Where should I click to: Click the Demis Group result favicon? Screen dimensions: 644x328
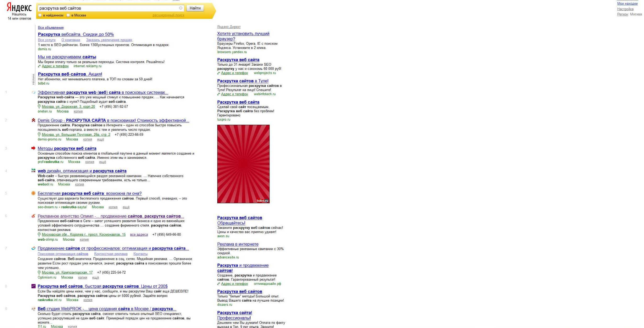pos(33,120)
